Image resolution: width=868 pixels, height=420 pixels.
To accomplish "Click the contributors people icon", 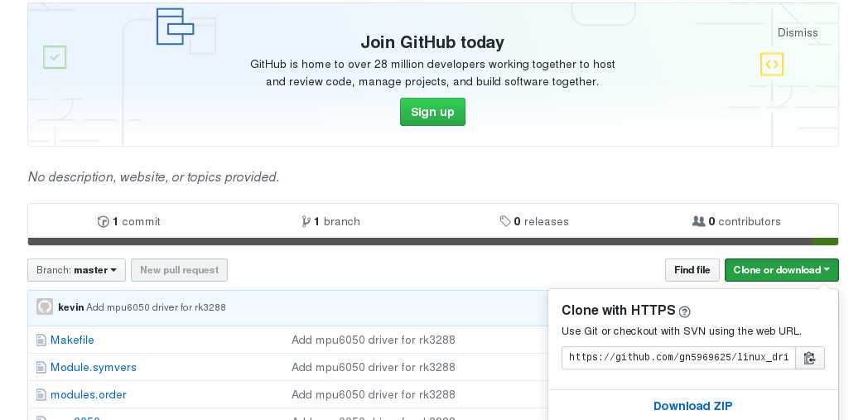I will [x=698, y=221].
